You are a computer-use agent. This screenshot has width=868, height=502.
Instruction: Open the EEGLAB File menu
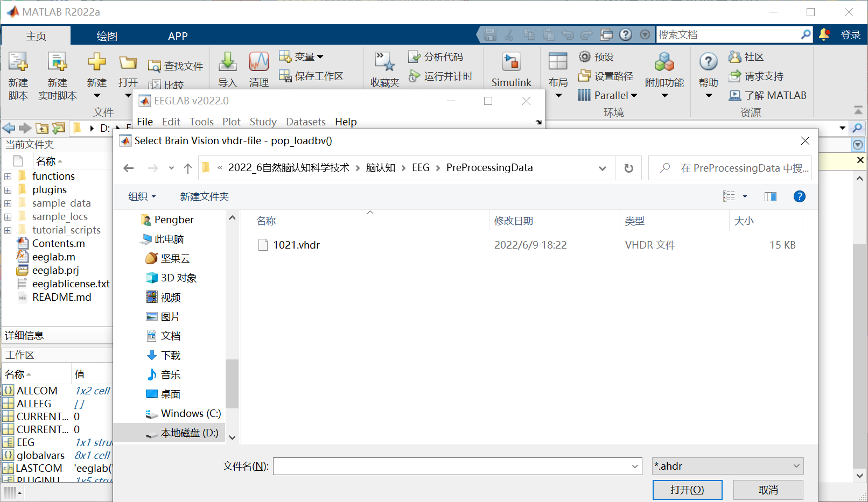coord(145,122)
